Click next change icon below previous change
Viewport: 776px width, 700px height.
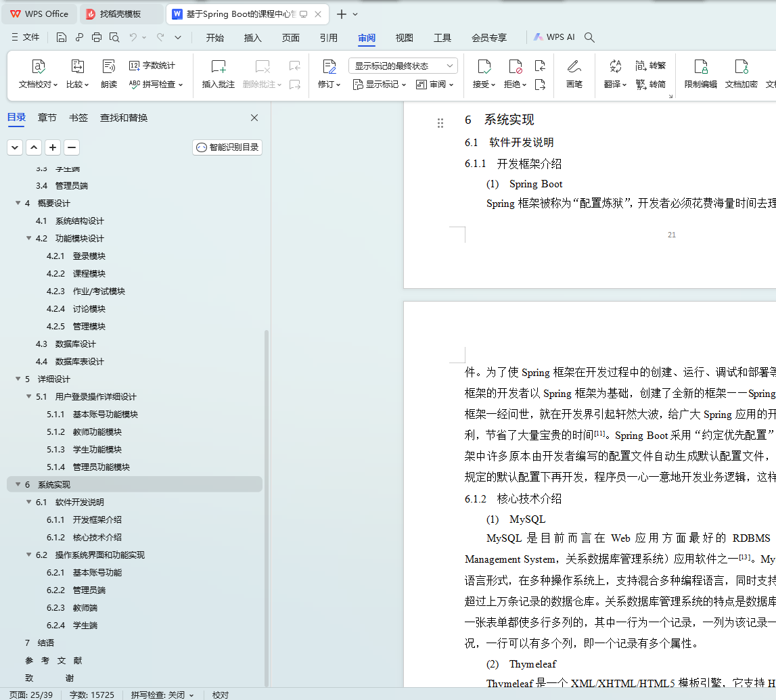pyautogui.click(x=540, y=85)
